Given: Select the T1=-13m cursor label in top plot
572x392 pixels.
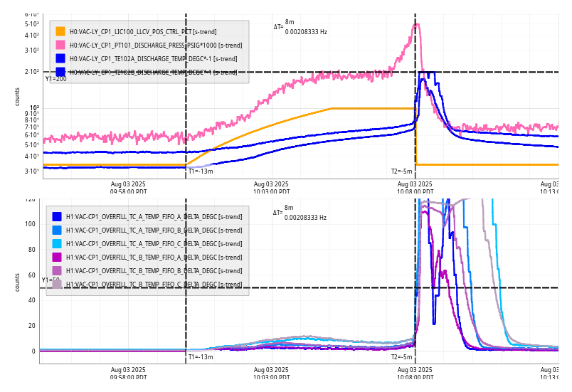Looking at the screenshot, I should click(201, 171).
